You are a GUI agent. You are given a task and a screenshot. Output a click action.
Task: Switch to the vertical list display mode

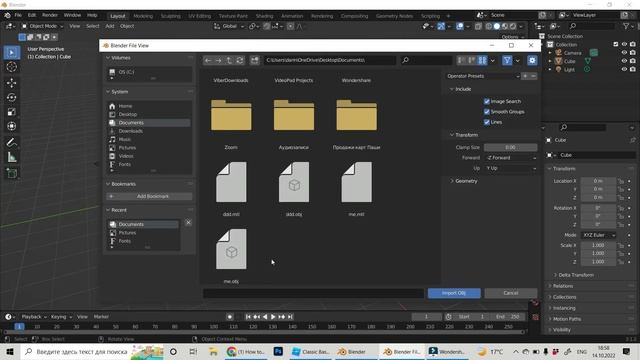click(x=461, y=60)
